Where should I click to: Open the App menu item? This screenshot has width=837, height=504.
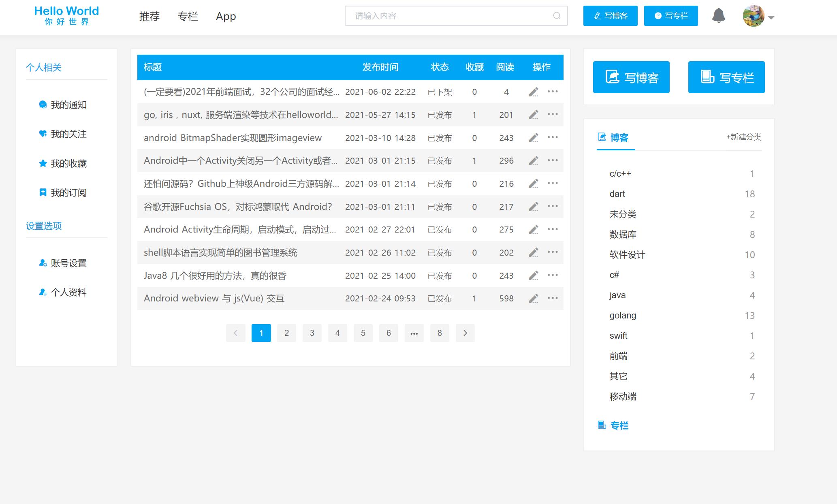click(225, 16)
